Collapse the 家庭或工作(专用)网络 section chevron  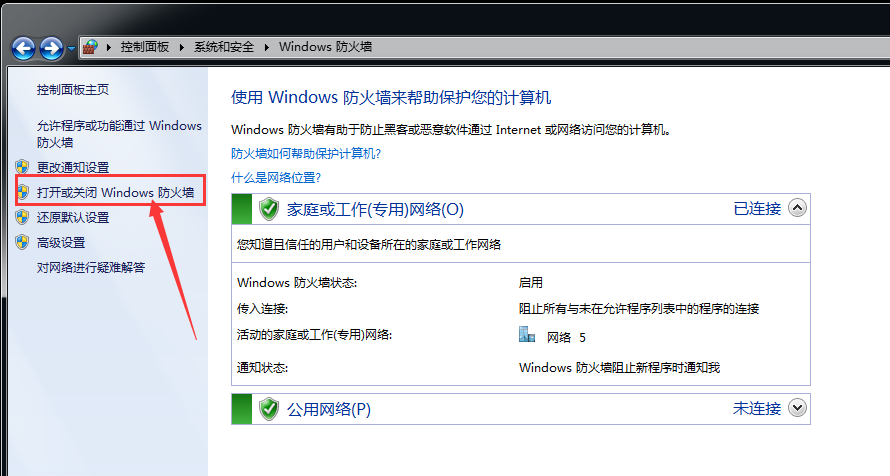[797, 208]
